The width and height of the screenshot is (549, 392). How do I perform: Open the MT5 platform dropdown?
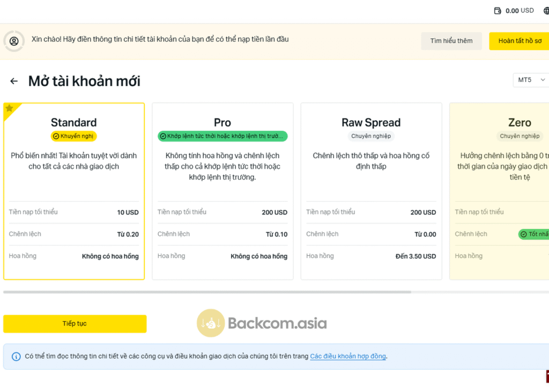[x=531, y=80]
